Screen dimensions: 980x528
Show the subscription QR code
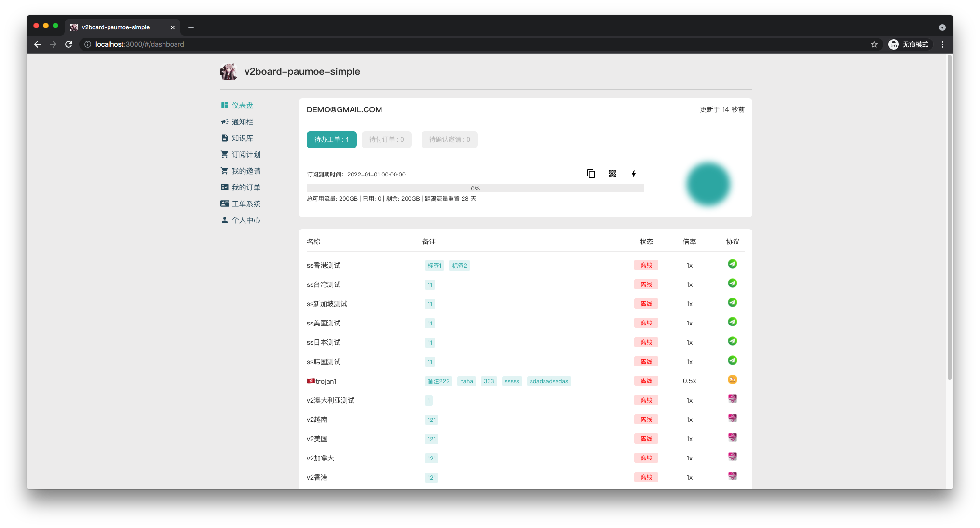612,174
